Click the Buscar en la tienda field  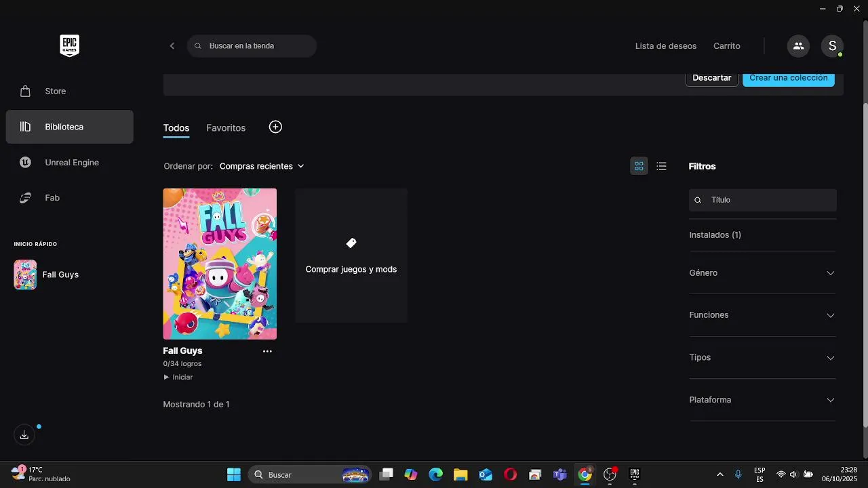(252, 46)
